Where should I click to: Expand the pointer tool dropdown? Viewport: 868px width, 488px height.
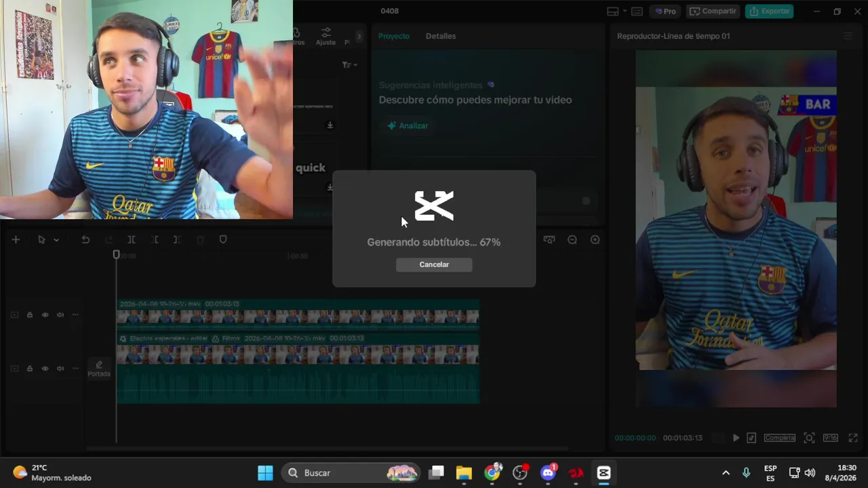56,240
